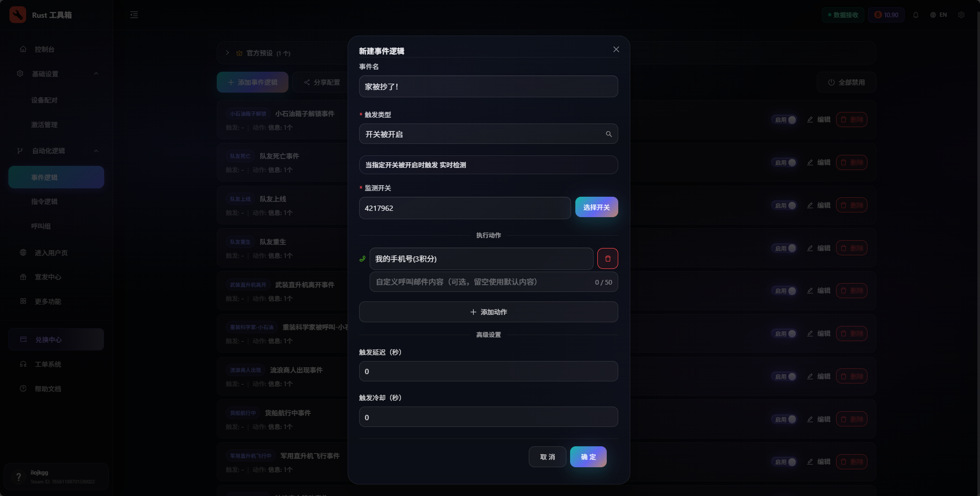This screenshot has height=496, width=980.
Task: Delete the 小石油箱子解锁事件 row
Action: click(852, 119)
